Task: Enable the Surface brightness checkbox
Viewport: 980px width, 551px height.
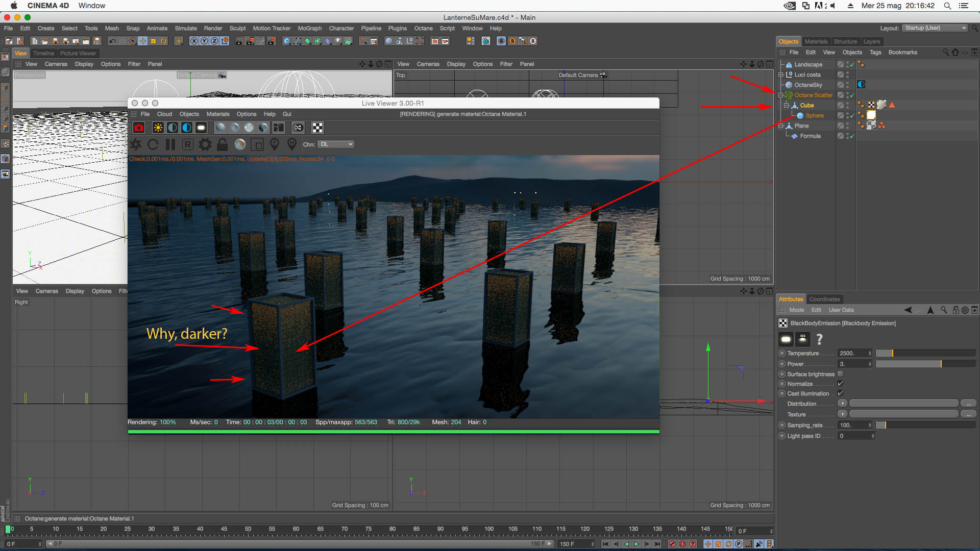Action: 840,374
